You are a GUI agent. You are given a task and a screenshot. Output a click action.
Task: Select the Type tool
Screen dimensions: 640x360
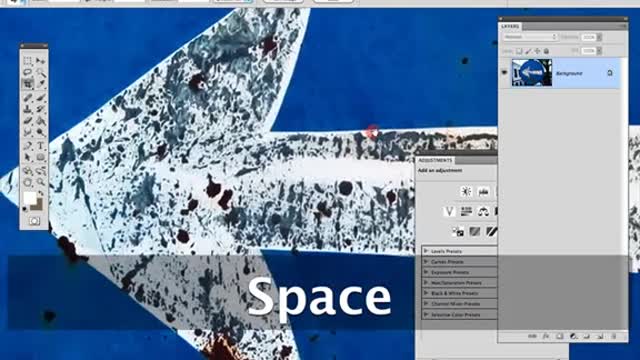pyautogui.click(x=40, y=146)
